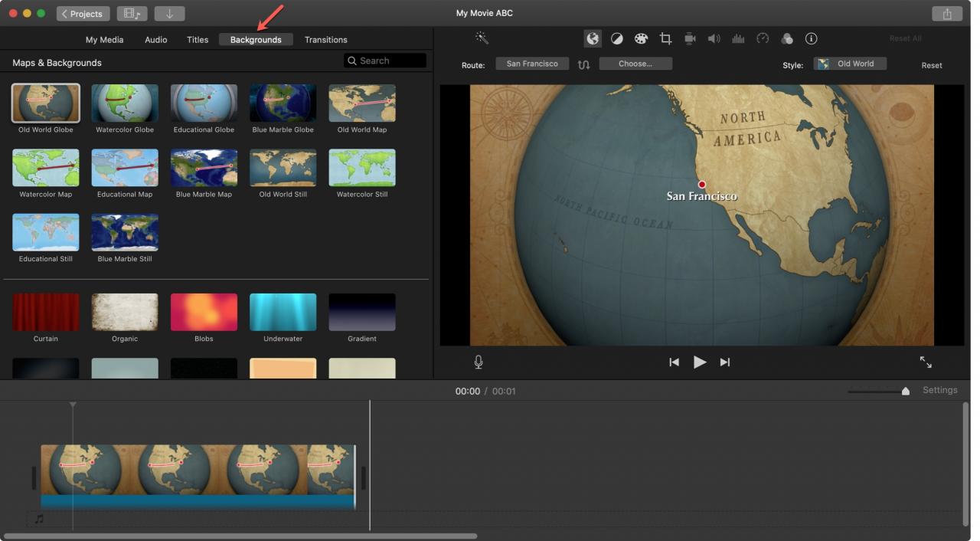Click the Reset button next to Style
980x541 pixels.
pyautogui.click(x=932, y=65)
